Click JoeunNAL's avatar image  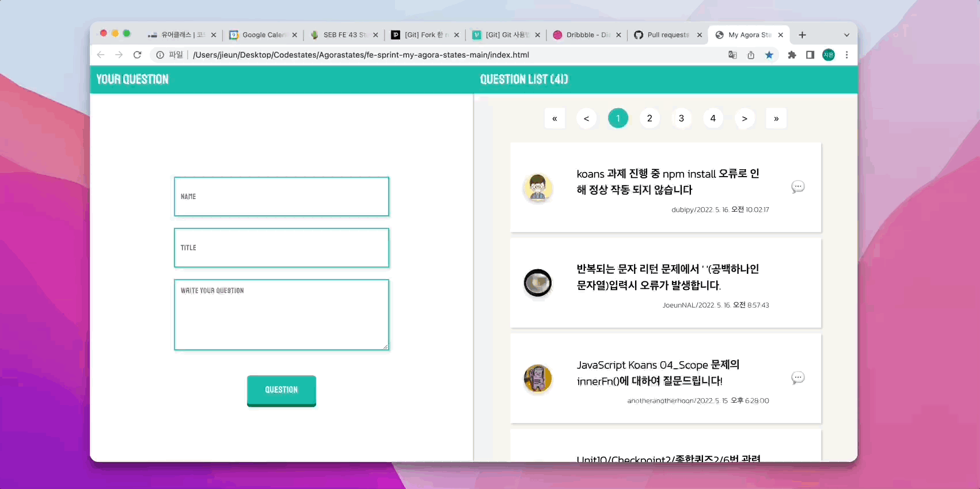coord(538,283)
